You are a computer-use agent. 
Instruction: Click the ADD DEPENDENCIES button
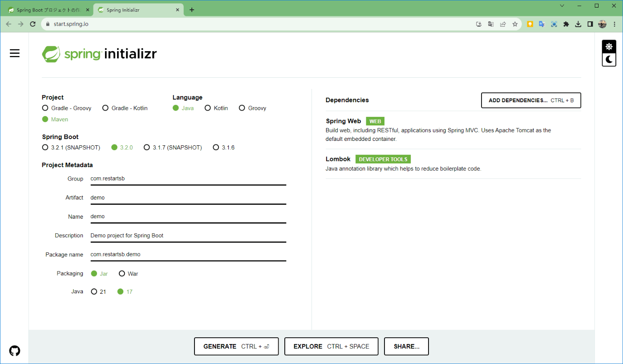(x=531, y=100)
